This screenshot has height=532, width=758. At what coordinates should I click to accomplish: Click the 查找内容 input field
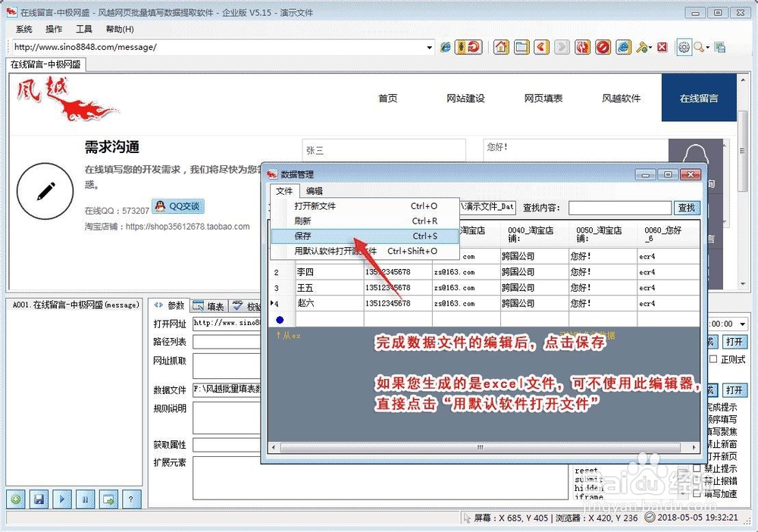[620, 208]
